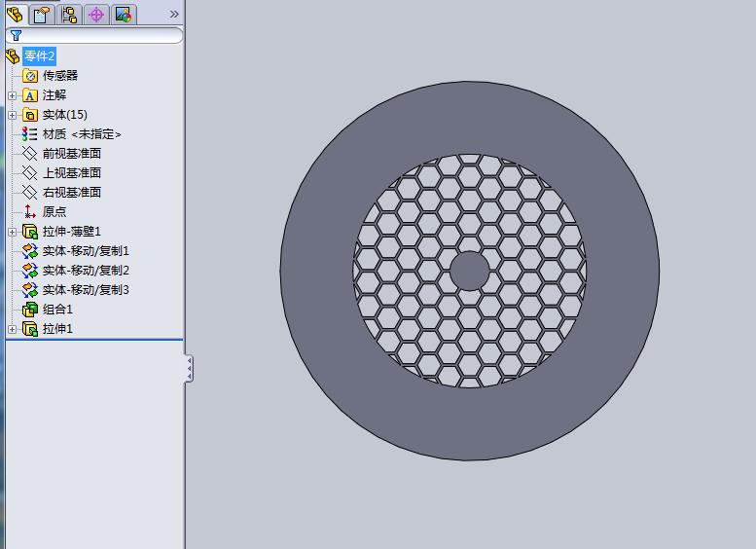Open the DisplayManager tab
The width and height of the screenshot is (756, 549).
point(124,15)
